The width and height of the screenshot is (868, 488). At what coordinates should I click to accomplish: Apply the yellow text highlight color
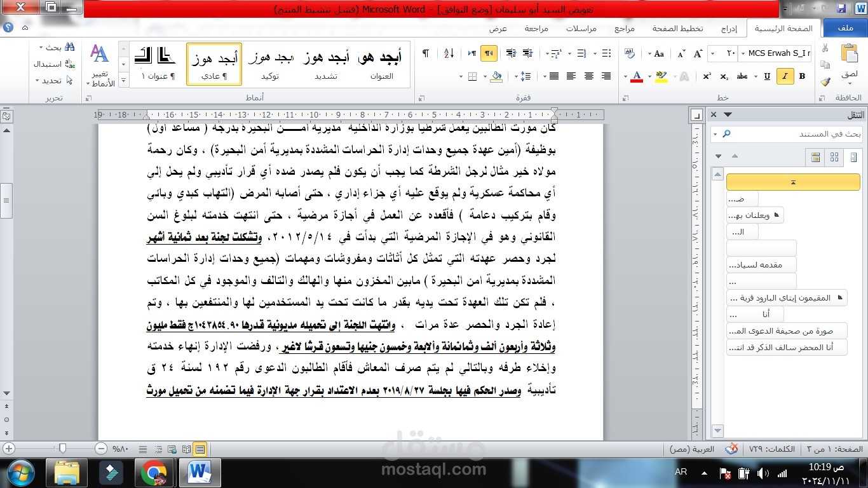[661, 76]
